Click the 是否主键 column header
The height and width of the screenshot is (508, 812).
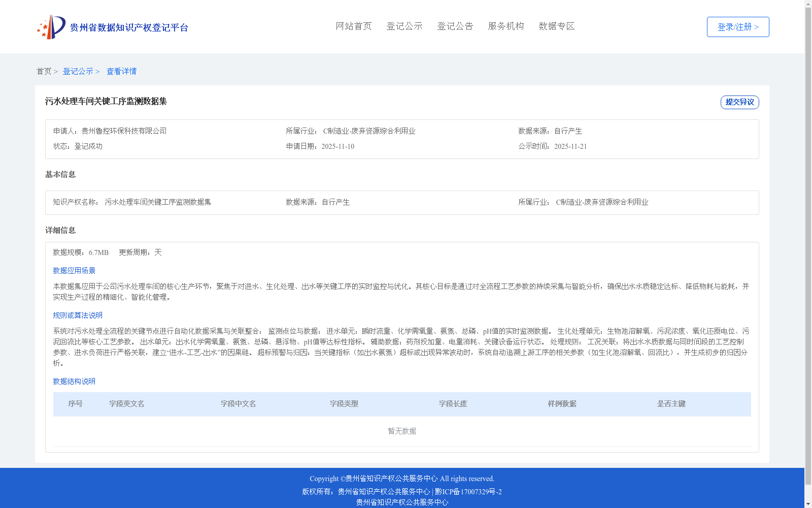pyautogui.click(x=671, y=404)
